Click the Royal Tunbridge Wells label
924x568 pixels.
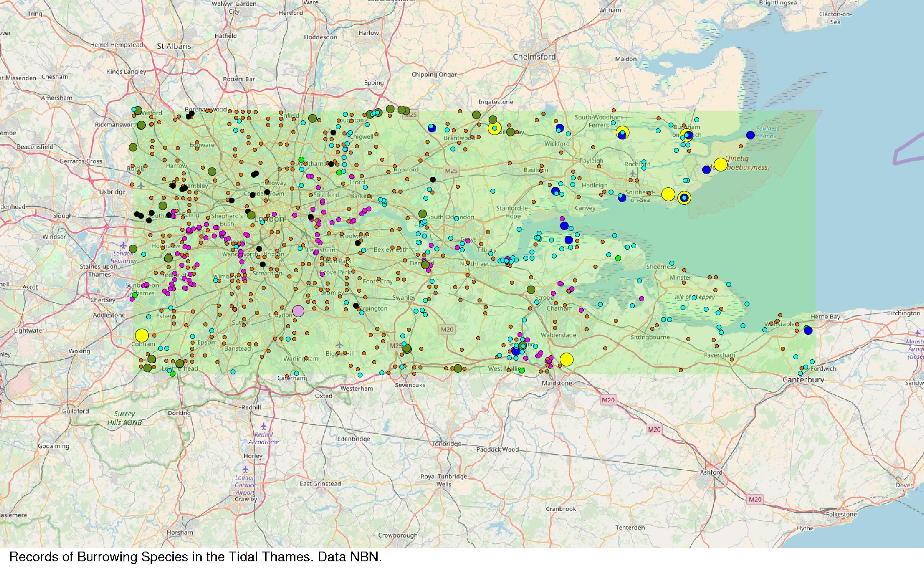[444, 480]
